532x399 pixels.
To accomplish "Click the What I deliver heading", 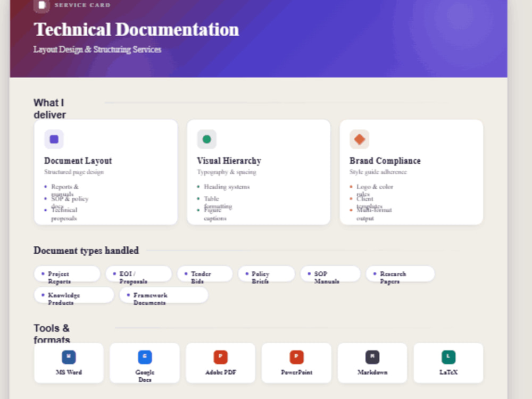I will (x=49, y=109).
